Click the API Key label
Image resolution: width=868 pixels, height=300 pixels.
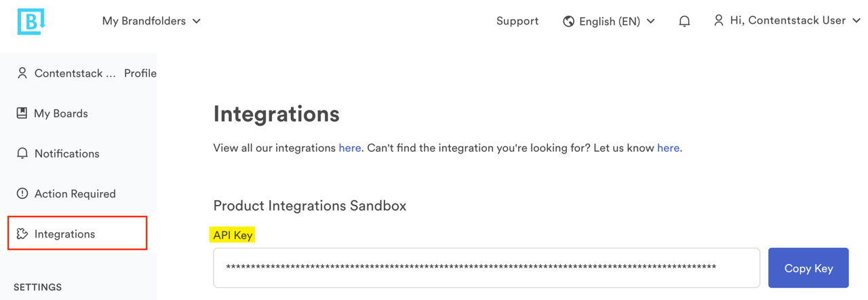[x=233, y=235]
